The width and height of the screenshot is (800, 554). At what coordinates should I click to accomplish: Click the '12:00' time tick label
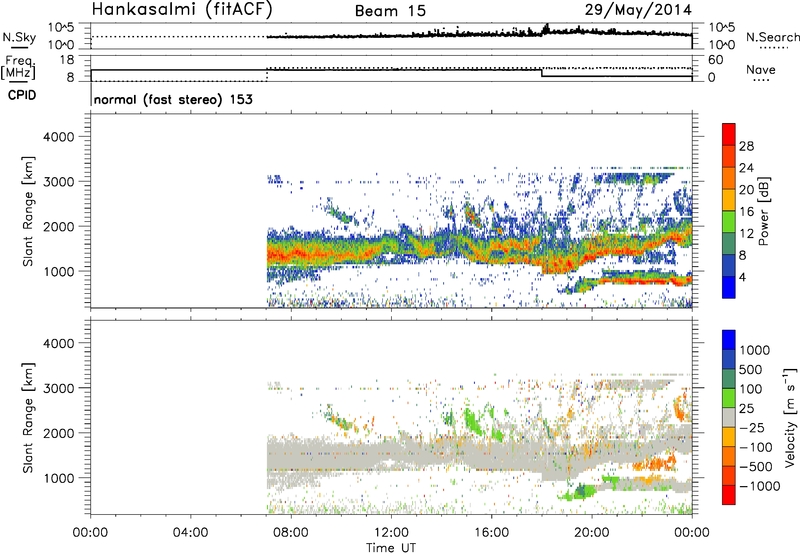(x=391, y=533)
